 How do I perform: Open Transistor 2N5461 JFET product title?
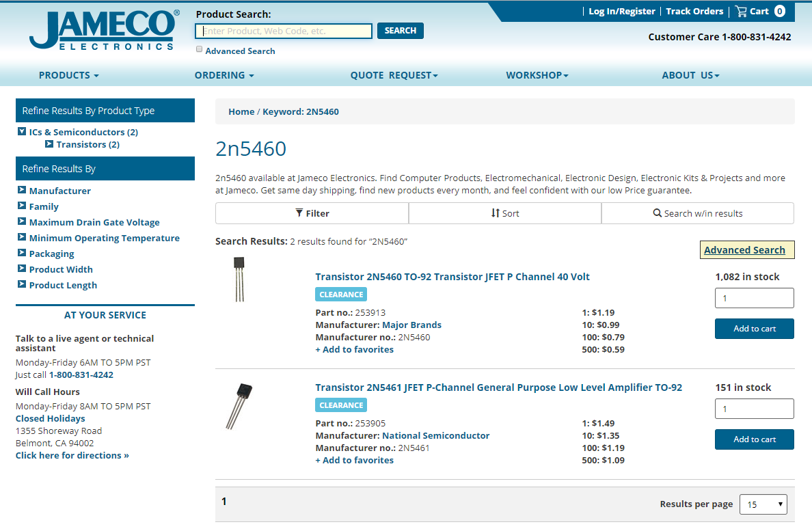tap(499, 387)
